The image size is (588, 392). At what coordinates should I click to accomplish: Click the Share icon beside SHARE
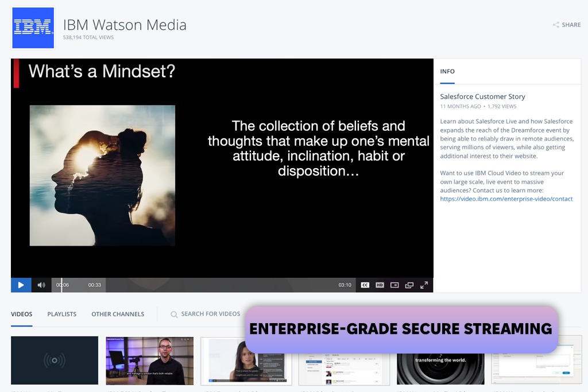click(x=556, y=25)
